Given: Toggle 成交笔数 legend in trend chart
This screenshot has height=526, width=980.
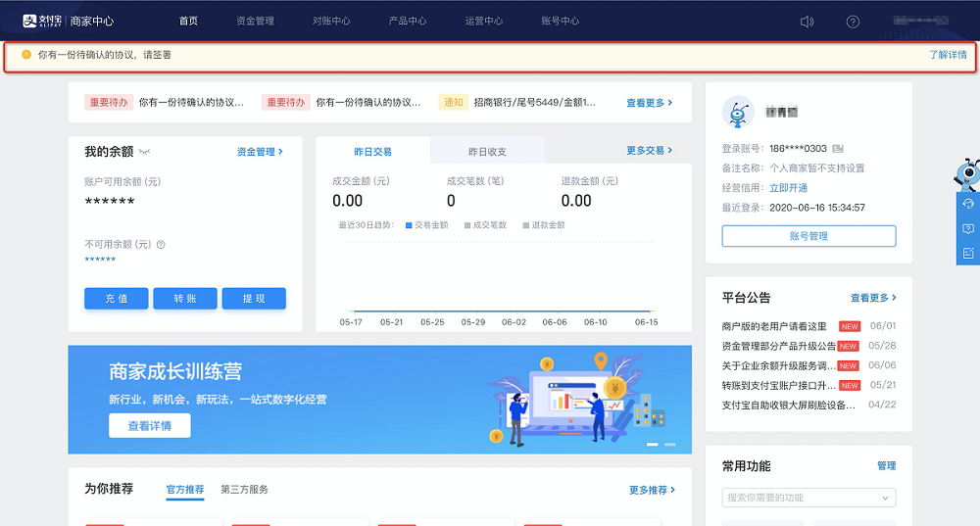Looking at the screenshot, I should (485, 225).
